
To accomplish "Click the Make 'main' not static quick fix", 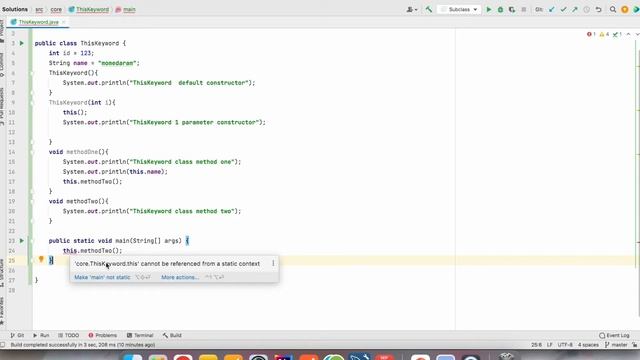I will (x=102, y=277).
